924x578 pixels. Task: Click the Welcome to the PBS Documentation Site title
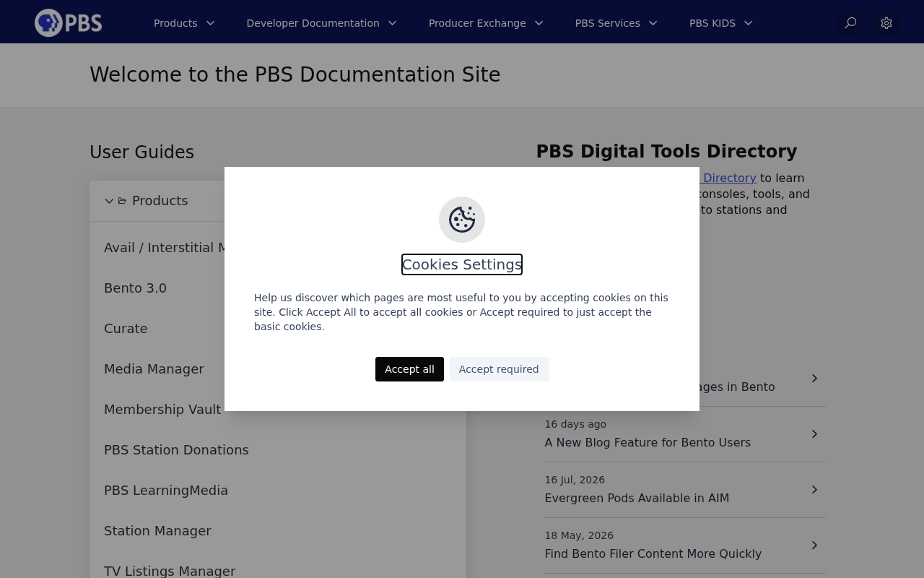pos(295,75)
